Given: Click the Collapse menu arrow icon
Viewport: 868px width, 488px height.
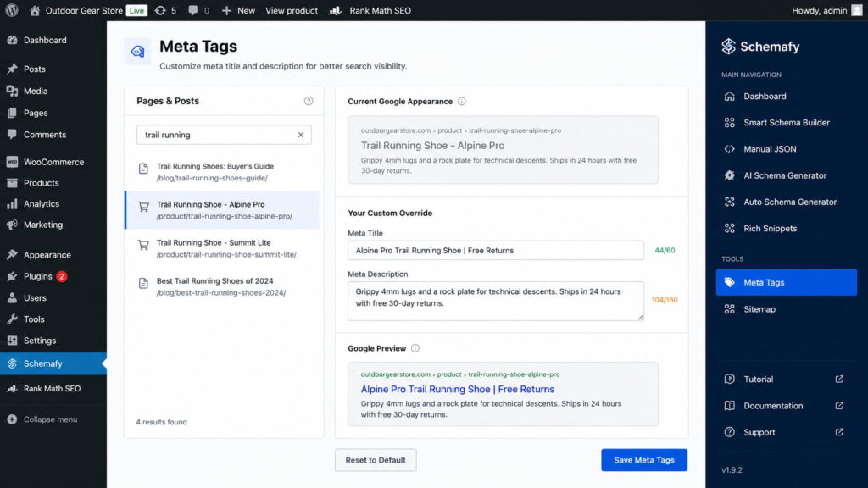Looking at the screenshot, I should pos(12,419).
